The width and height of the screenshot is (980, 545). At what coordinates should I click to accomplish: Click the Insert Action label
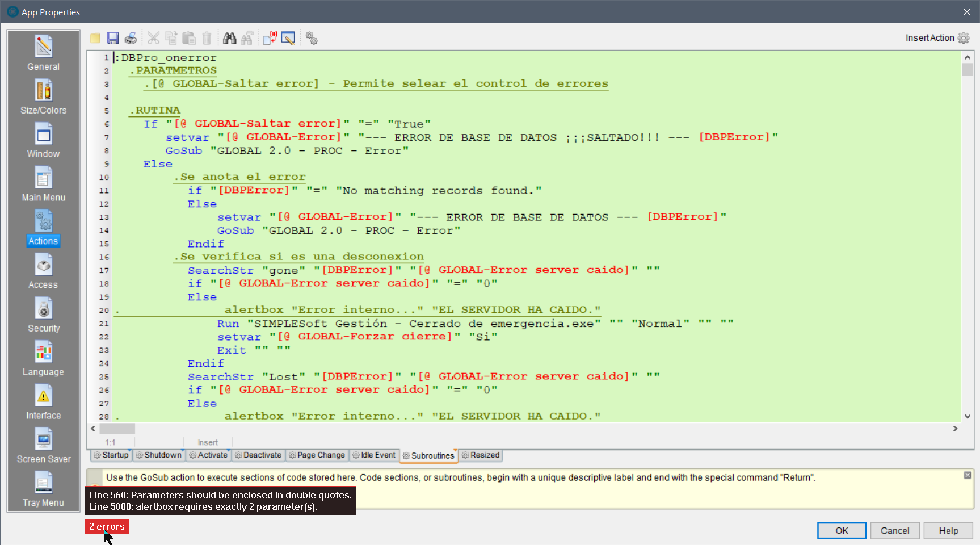[929, 38]
